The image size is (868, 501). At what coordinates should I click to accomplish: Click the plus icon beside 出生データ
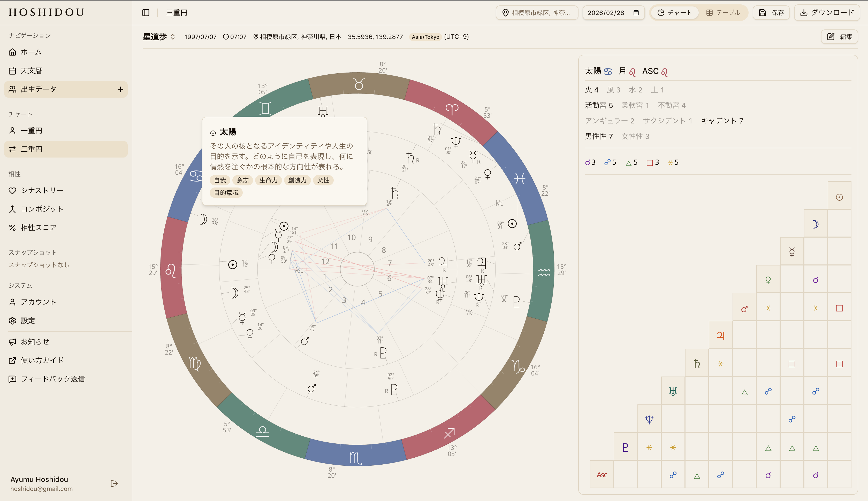120,89
